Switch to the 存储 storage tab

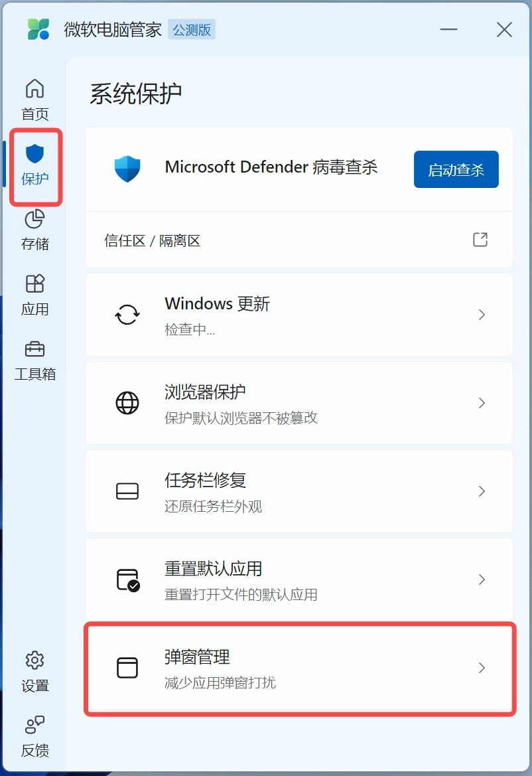[x=34, y=230]
